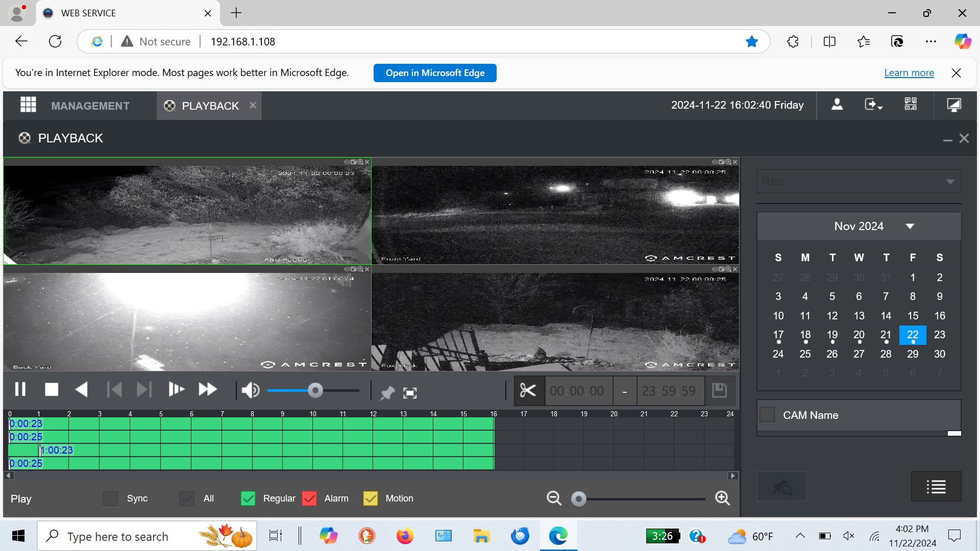Open user account icon

point(837,105)
